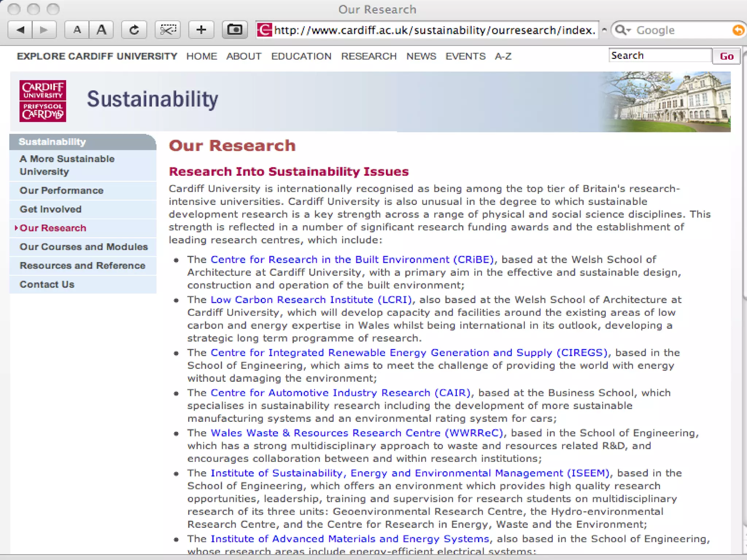This screenshot has width=747, height=560.
Task: Open the EVENTS top navigation item
Action: [x=465, y=56]
